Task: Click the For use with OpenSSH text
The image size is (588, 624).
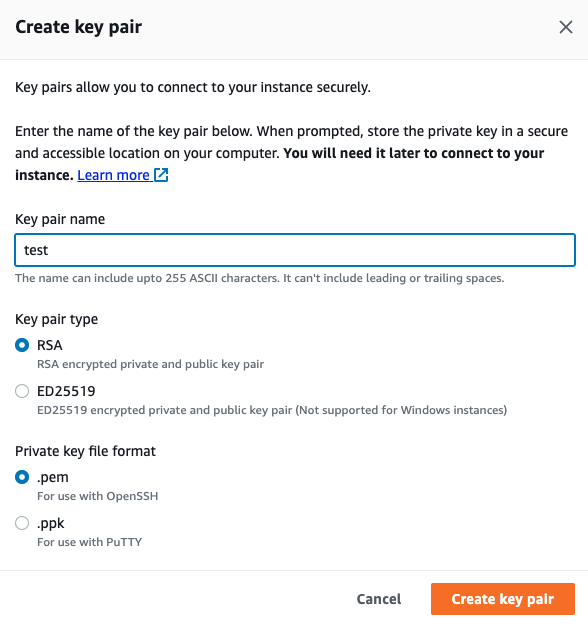Action: tap(97, 496)
